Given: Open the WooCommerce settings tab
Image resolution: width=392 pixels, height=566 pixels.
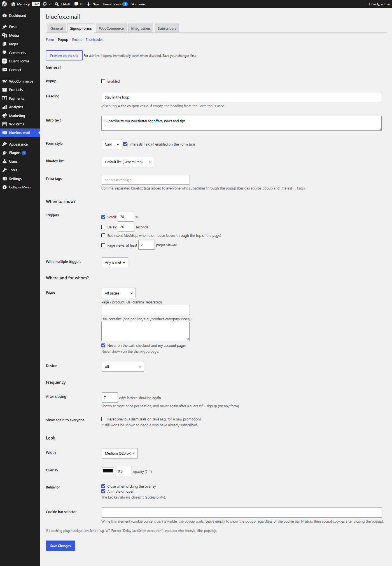Looking at the screenshot, I should (x=111, y=28).
